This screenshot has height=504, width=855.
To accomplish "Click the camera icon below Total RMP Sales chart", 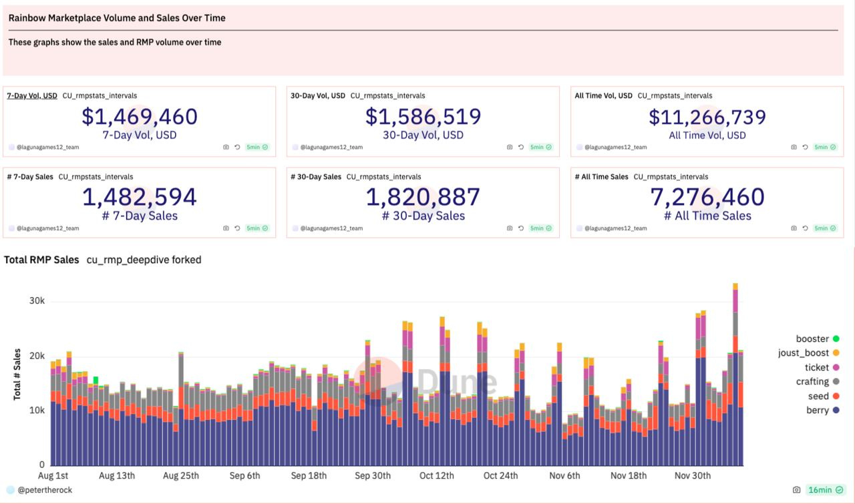I will pos(796,490).
